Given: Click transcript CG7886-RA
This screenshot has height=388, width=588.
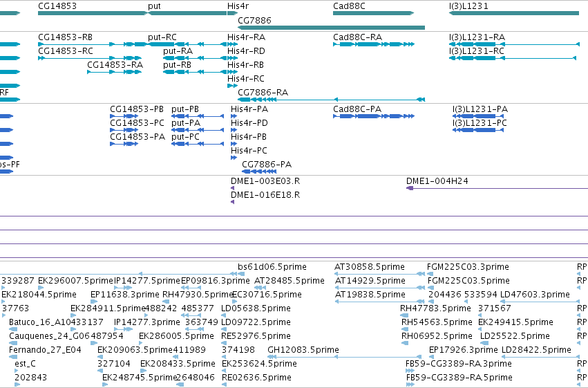Looking at the screenshot, I should coord(331,100).
